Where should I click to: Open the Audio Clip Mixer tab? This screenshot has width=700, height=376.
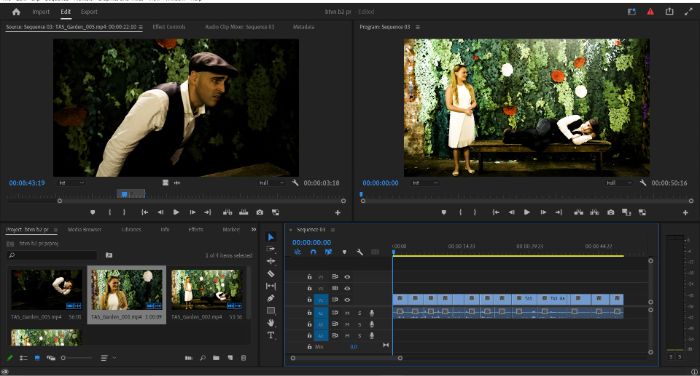click(240, 27)
